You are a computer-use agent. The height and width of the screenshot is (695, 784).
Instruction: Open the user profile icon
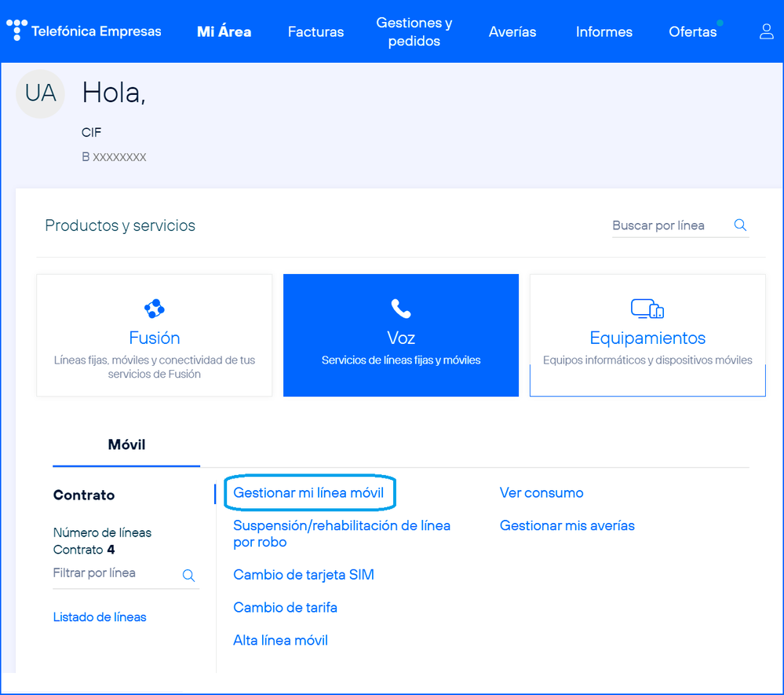766,31
